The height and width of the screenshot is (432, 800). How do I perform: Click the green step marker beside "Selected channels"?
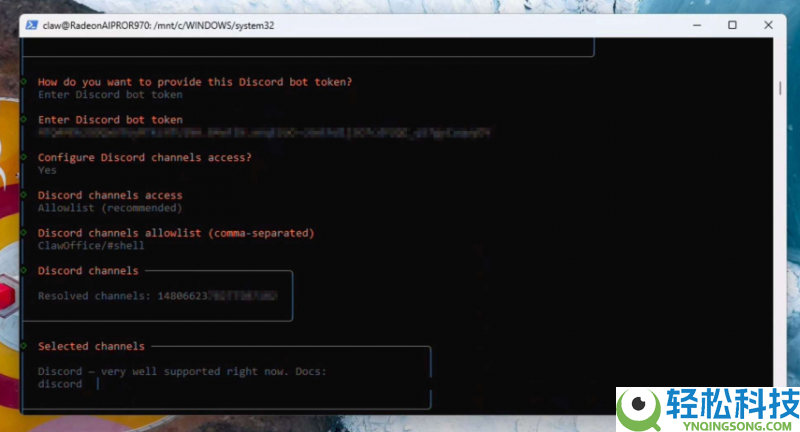click(23, 345)
